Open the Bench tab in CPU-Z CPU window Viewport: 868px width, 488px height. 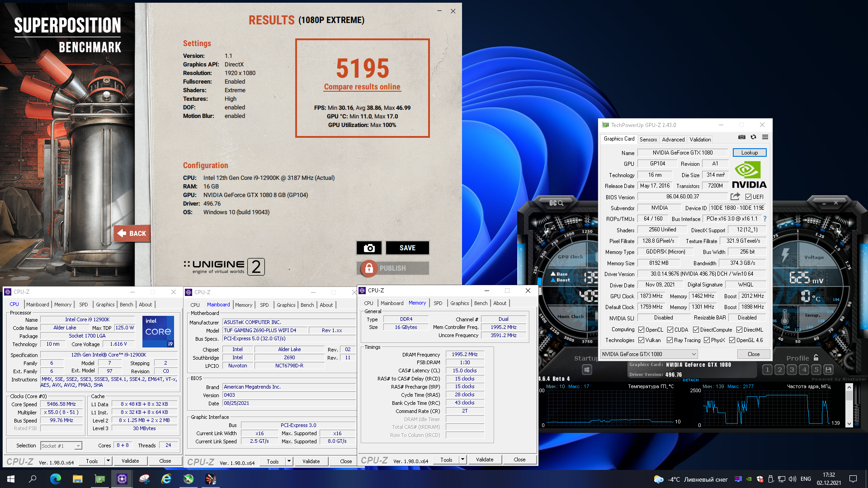tap(127, 305)
